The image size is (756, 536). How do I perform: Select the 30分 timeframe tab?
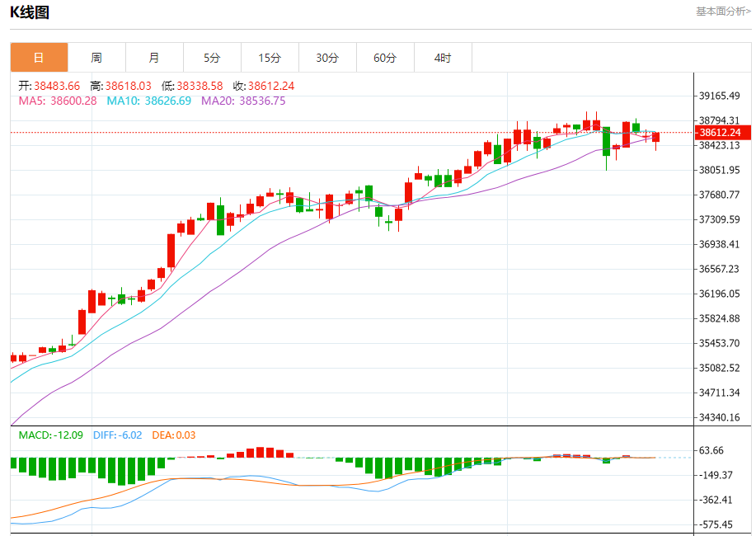tap(328, 58)
